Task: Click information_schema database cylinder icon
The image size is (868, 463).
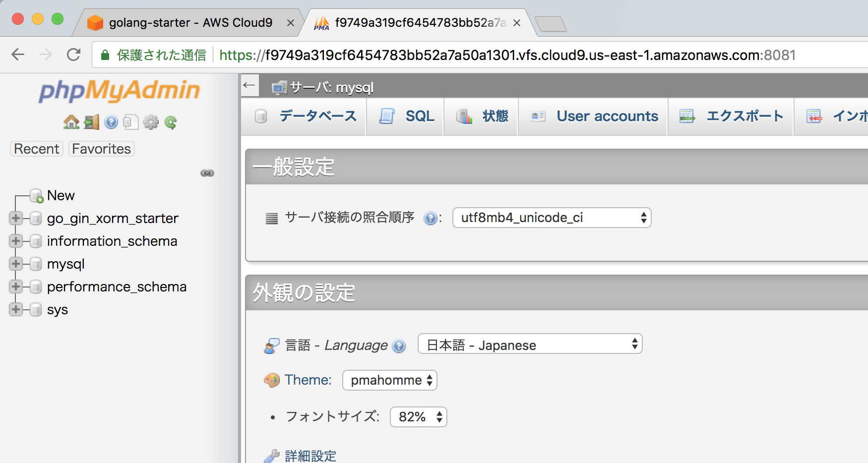Action: coord(36,241)
